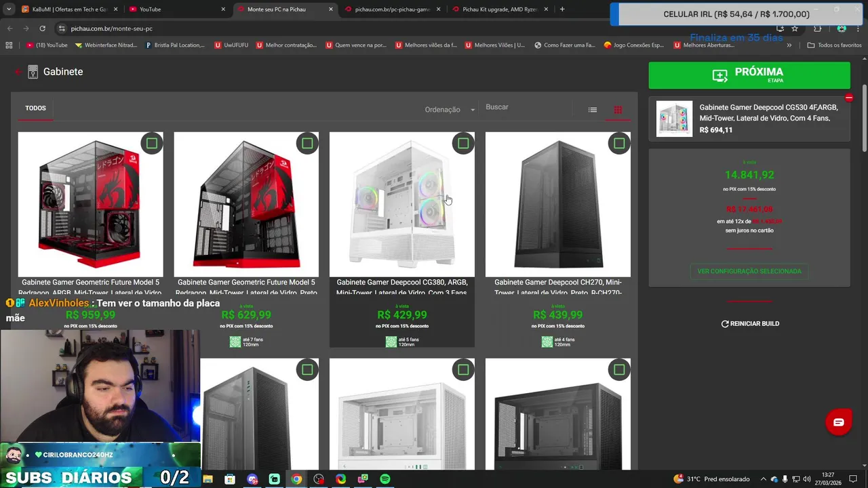The width and height of the screenshot is (868, 488).
Task: Open the weather widget showing 31°C
Action: 711,479
